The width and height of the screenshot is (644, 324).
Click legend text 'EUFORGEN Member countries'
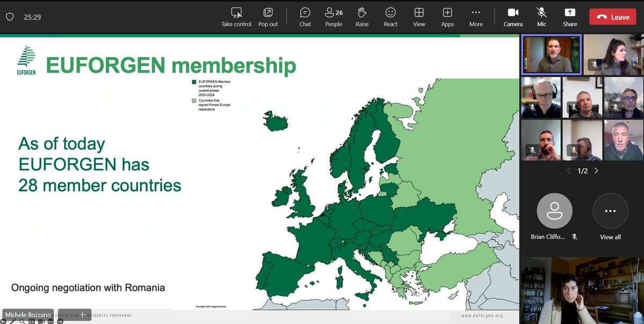(215, 83)
